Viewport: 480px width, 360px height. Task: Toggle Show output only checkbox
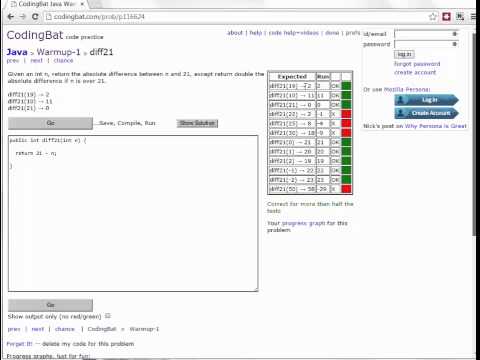click(x=108, y=316)
